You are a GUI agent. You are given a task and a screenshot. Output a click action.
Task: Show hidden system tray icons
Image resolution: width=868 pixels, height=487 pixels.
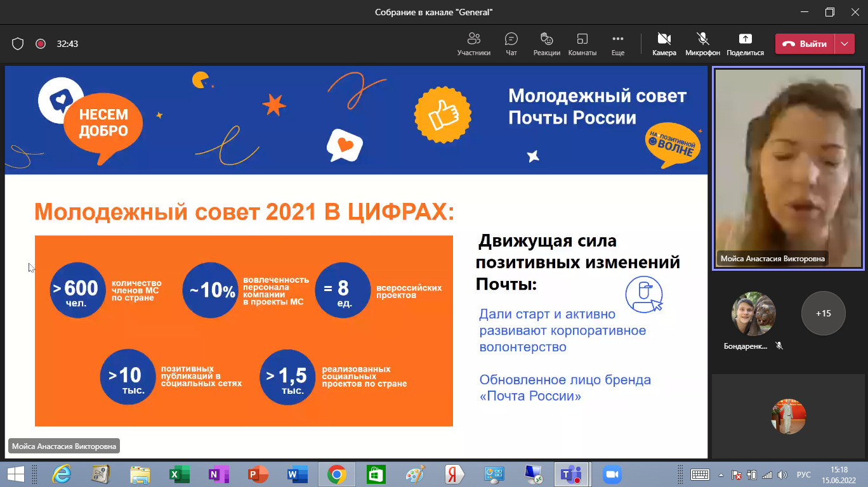[721, 474]
